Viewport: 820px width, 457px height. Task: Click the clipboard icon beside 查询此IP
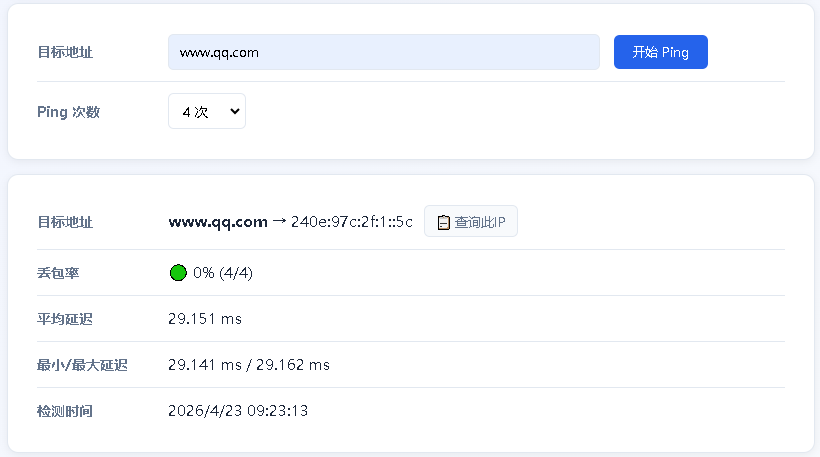tap(444, 222)
